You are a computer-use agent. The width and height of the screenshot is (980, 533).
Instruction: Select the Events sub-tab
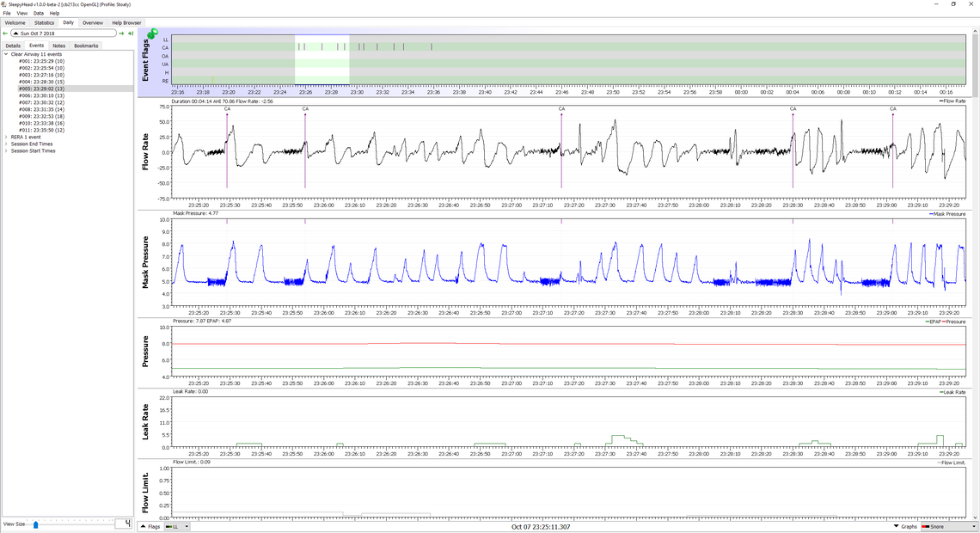[37, 46]
